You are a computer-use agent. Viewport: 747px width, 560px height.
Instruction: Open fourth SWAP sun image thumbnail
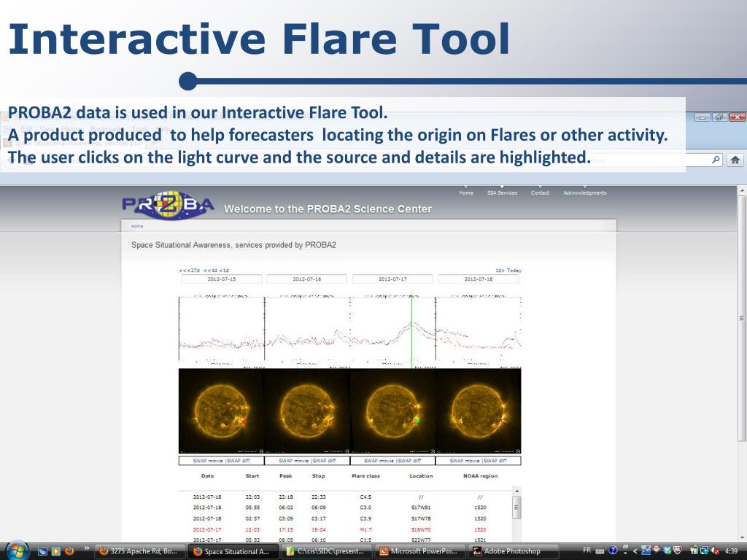[479, 411]
